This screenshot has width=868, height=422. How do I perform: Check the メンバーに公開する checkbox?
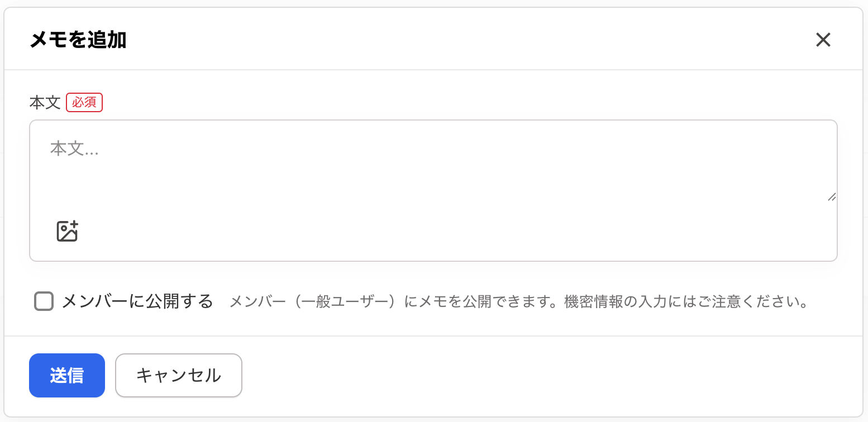[x=44, y=301]
